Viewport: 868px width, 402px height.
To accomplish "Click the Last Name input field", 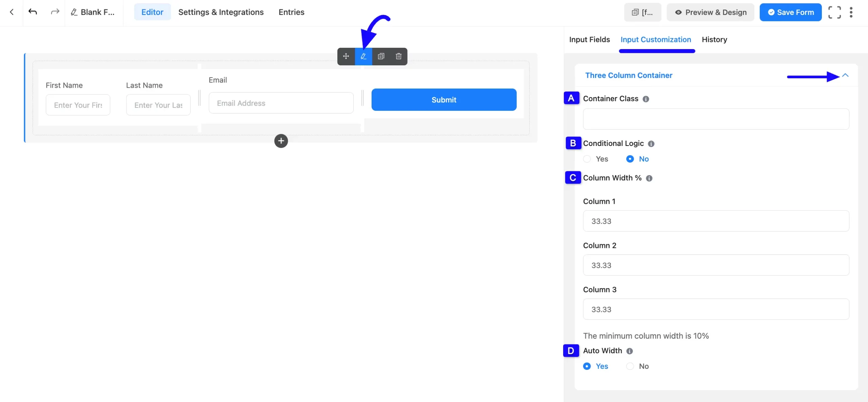I will pyautogui.click(x=158, y=105).
